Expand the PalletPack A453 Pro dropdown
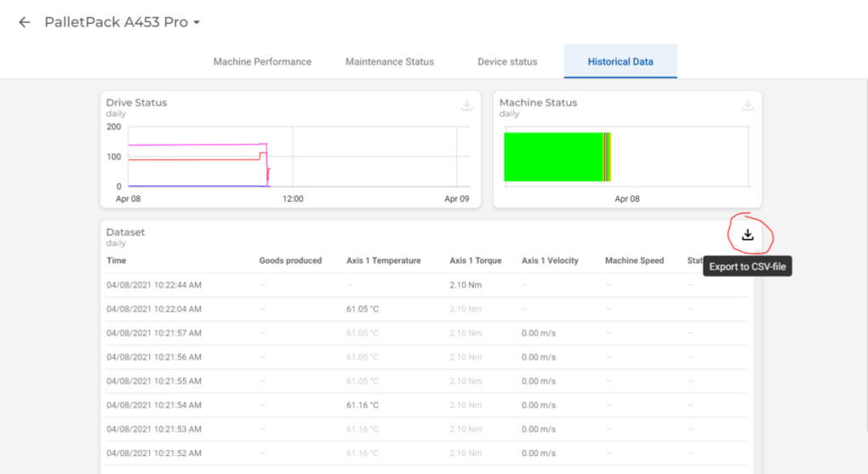Image resolution: width=868 pixels, height=474 pixels. coord(197,23)
